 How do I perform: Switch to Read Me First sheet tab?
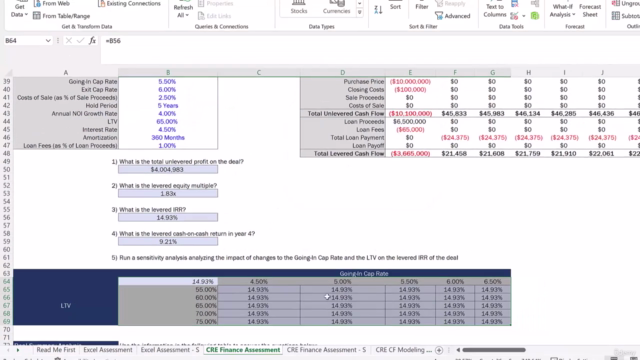pyautogui.click(x=56, y=350)
